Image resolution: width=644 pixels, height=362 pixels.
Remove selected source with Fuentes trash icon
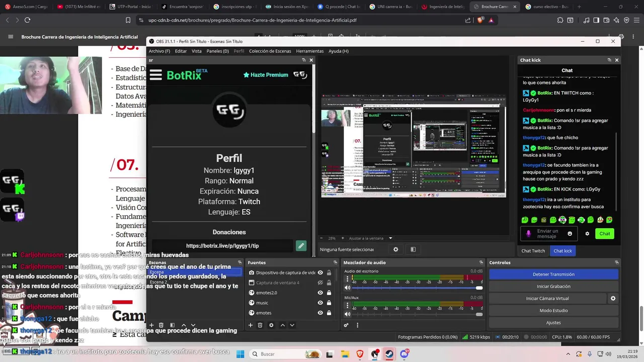click(260, 325)
